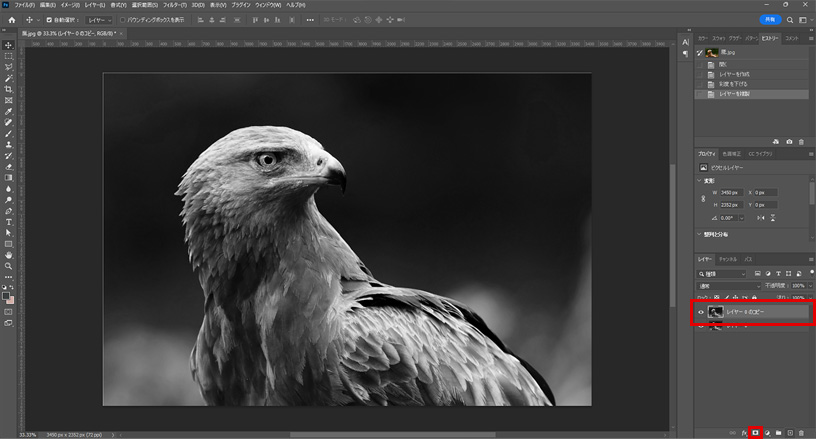Viewport: 816px width, 439px height.
Task: Create new adjustment layer icon
Action: 767,433
